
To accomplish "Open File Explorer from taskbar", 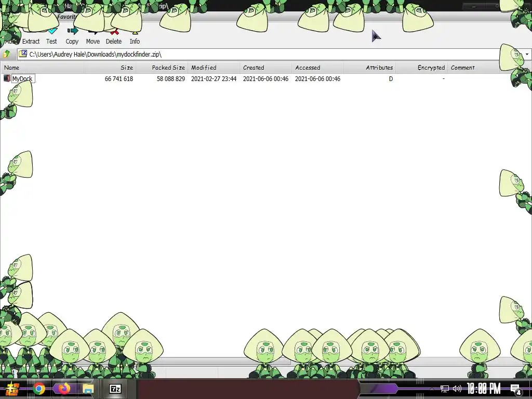I will pyautogui.click(x=88, y=389).
